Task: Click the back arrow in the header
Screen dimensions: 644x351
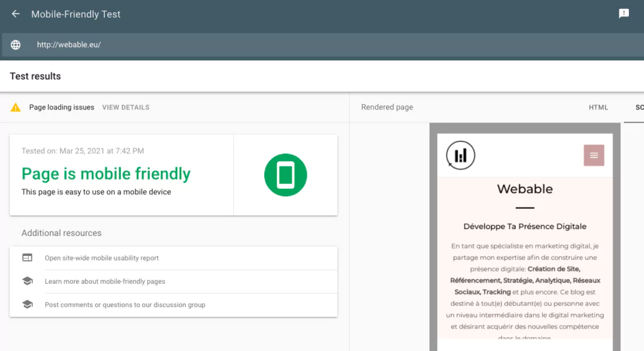Action: coord(16,14)
